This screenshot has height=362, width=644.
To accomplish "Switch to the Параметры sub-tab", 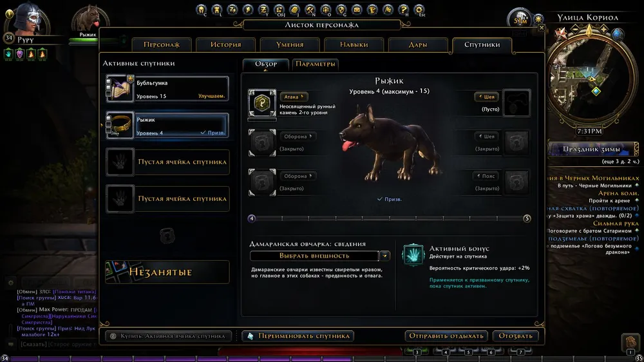I will coord(316,64).
